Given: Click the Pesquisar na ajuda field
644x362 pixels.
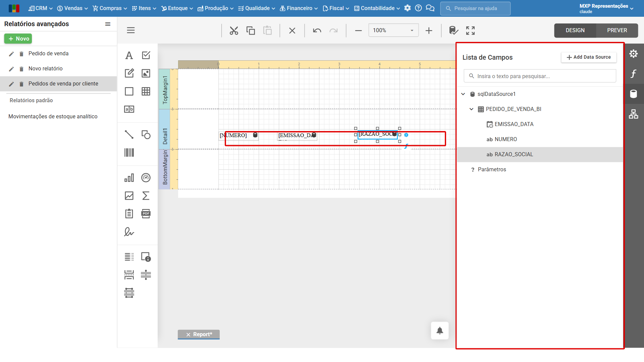Looking at the screenshot, I should coord(475,8).
